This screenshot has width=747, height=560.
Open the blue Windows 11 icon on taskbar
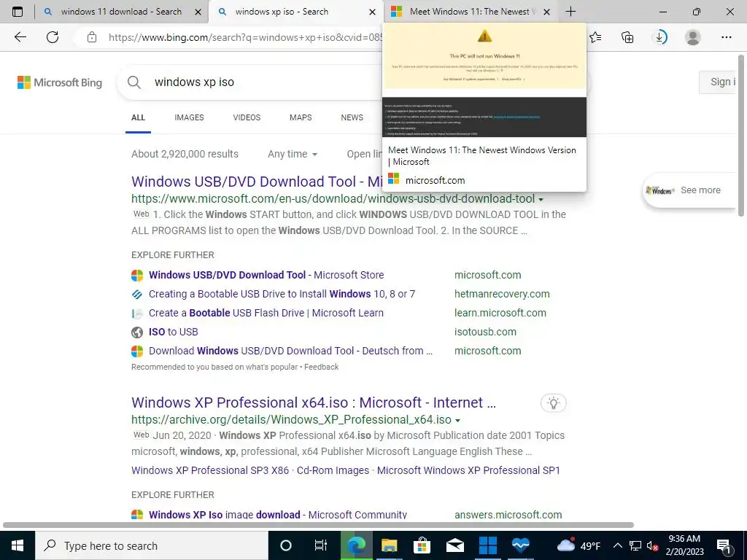488,545
